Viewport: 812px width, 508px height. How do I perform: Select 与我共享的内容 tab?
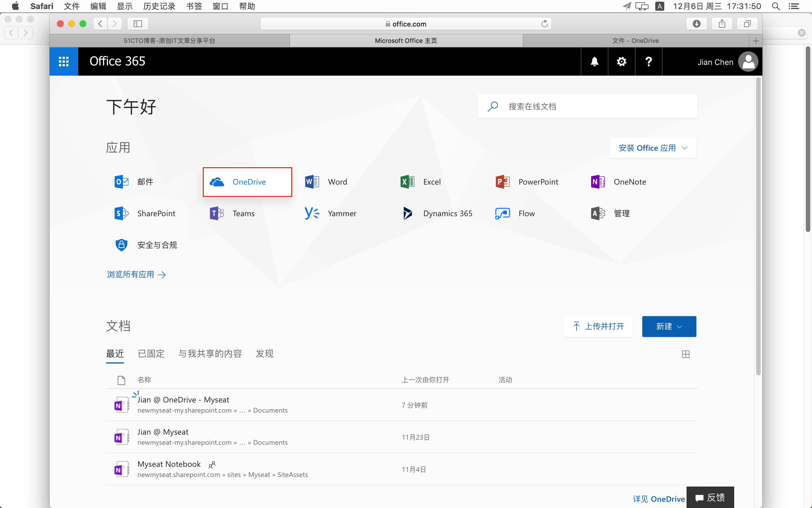[x=210, y=354]
